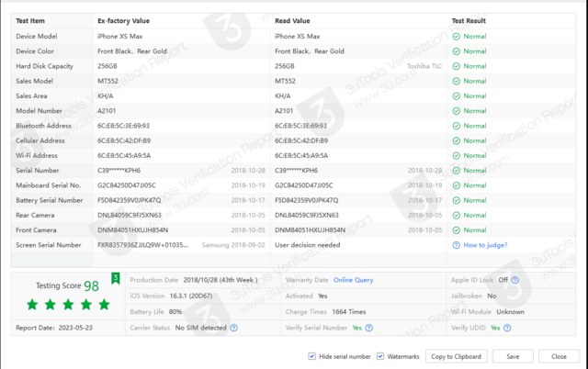Click Wi-Fi Module Unknown value

click(x=511, y=312)
